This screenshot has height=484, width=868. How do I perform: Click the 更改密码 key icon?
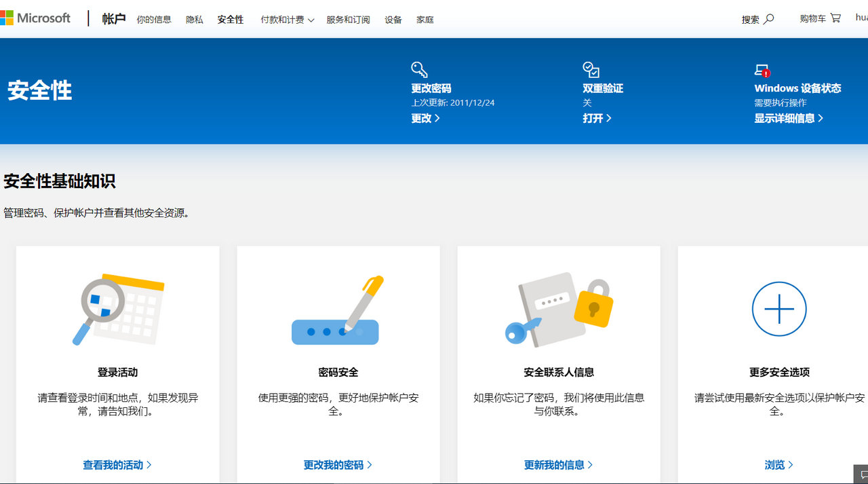[418, 69]
